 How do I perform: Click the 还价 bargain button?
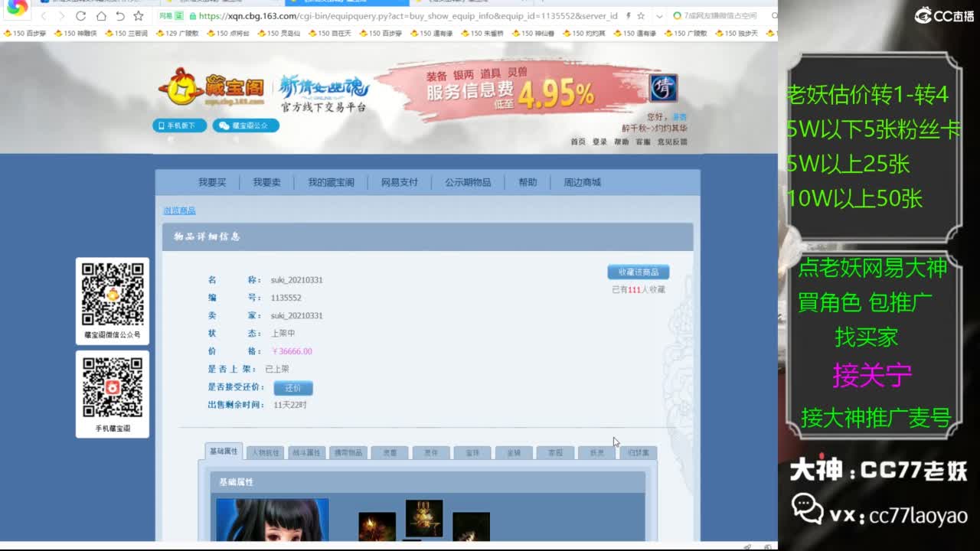click(293, 388)
